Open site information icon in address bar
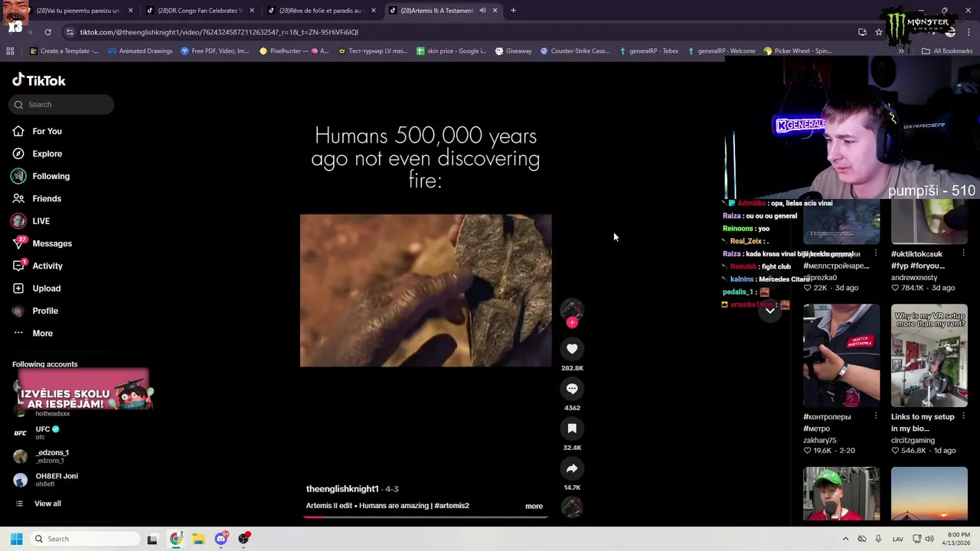The image size is (980, 551). [x=70, y=32]
